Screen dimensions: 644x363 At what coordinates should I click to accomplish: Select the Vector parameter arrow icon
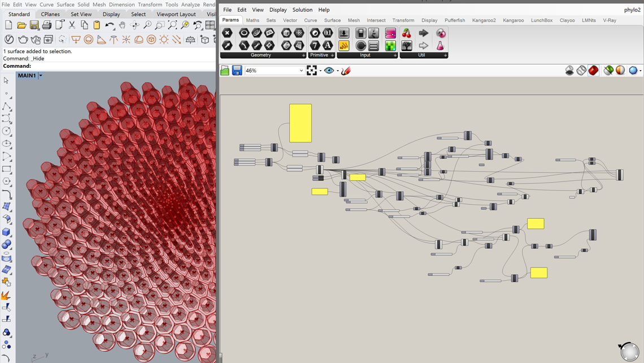point(227,45)
